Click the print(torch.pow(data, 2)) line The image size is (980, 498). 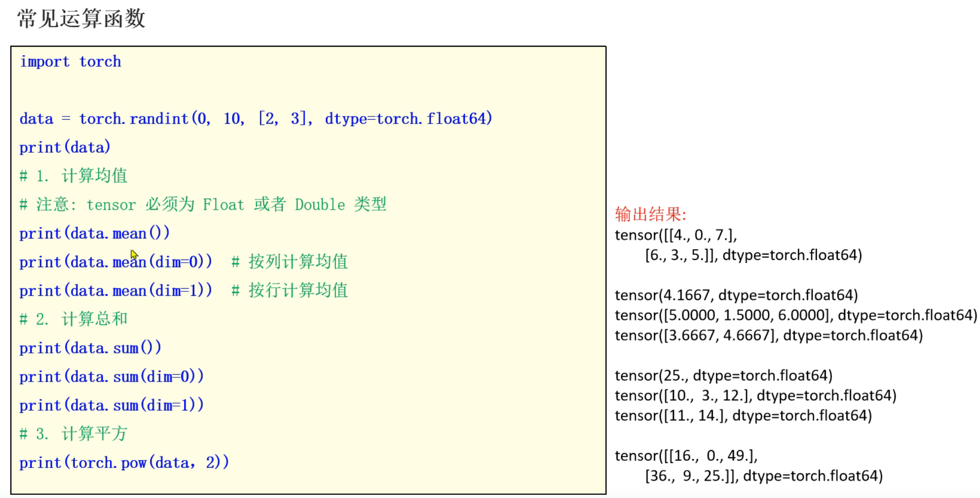click(124, 463)
